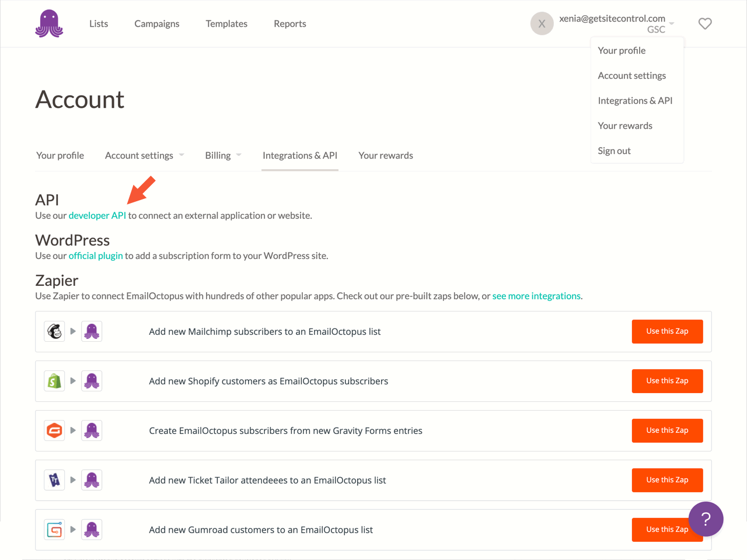The width and height of the screenshot is (747, 560).
Task: Click the Gumroad icon
Action: pyautogui.click(x=55, y=530)
